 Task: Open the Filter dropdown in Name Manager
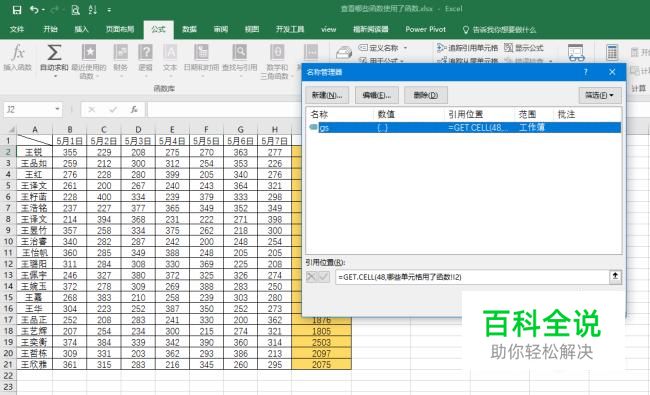point(599,95)
